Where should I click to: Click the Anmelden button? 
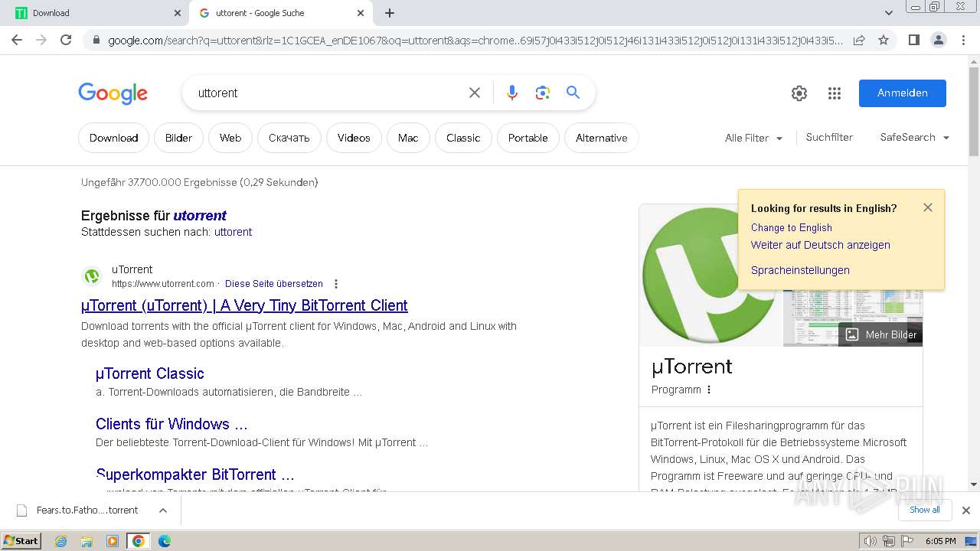(903, 93)
